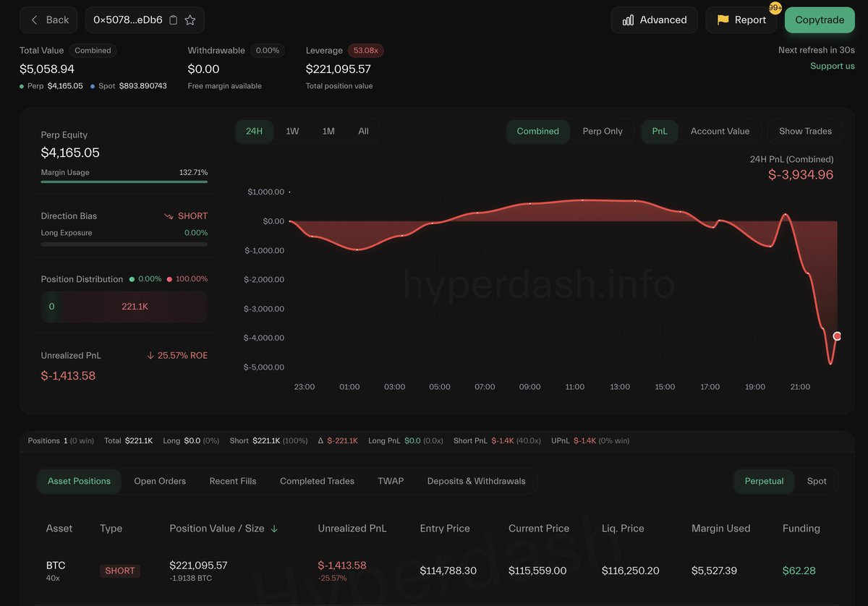Click the Combined badge beside Total Value
868x606 pixels.
(x=93, y=51)
